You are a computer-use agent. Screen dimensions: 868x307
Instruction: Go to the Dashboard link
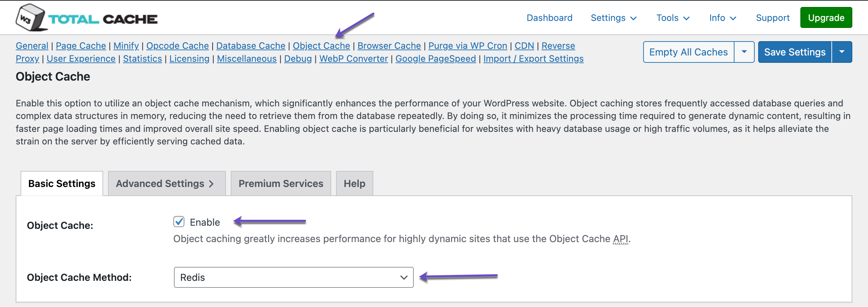point(549,18)
